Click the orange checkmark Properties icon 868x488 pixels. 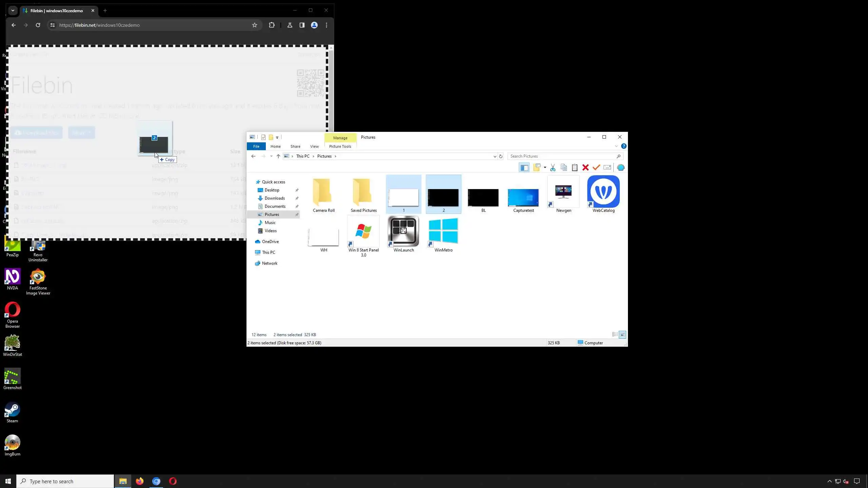point(596,167)
